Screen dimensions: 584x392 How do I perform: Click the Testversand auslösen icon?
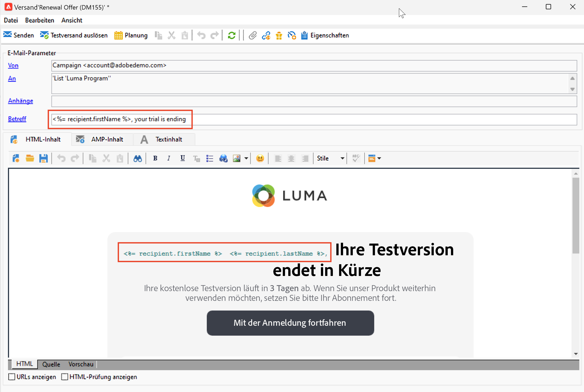(x=44, y=35)
